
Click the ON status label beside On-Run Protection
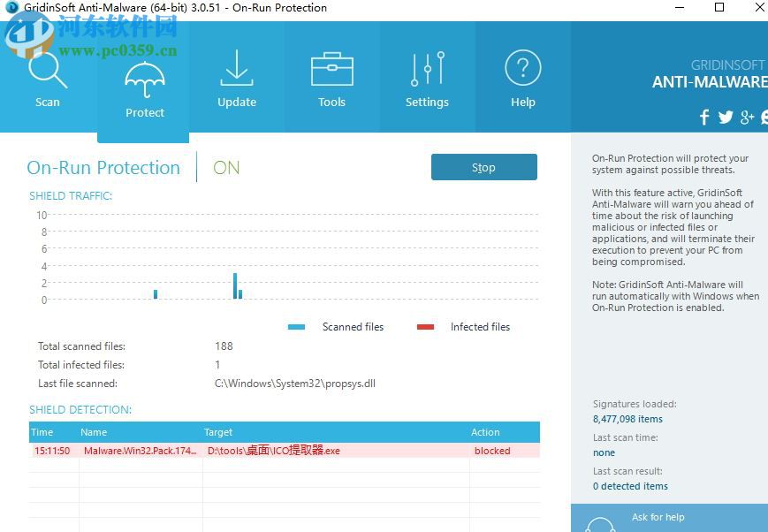pyautogui.click(x=226, y=167)
